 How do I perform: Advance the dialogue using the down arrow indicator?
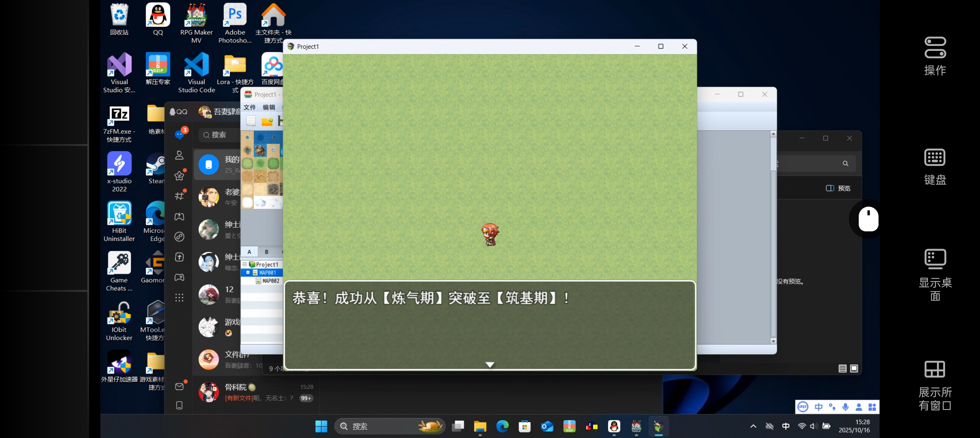[x=490, y=365]
